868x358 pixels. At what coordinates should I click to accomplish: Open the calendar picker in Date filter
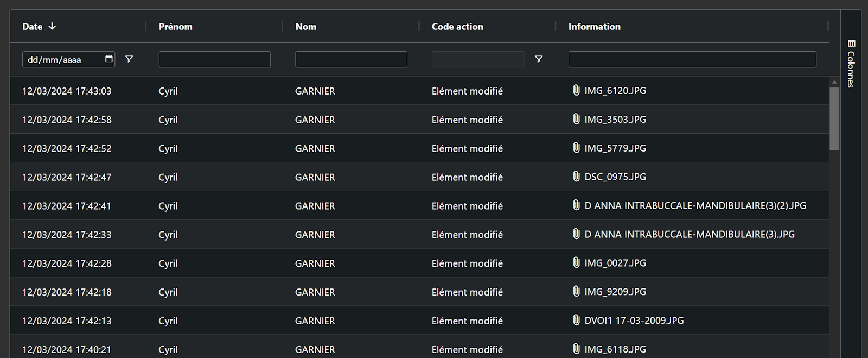click(x=109, y=59)
